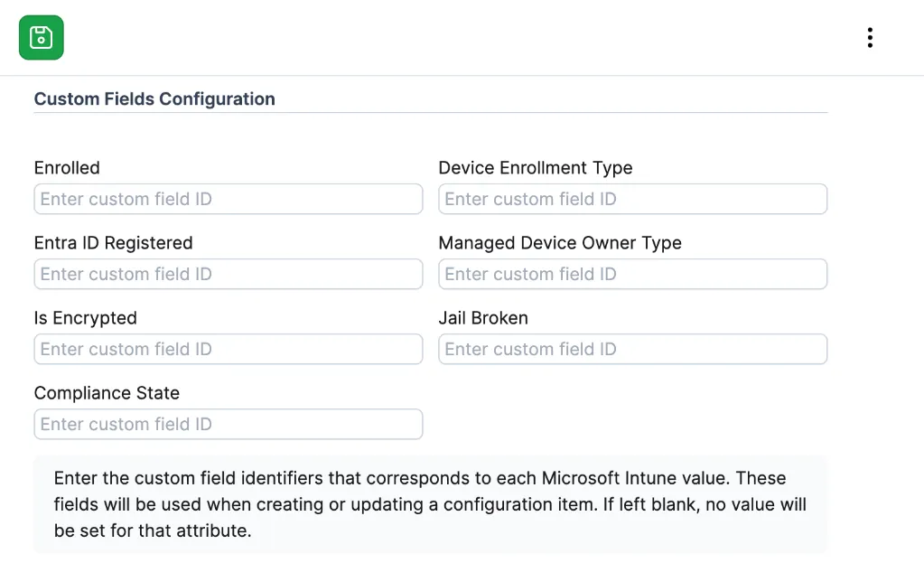Select the Compliance State input field

coord(228,425)
